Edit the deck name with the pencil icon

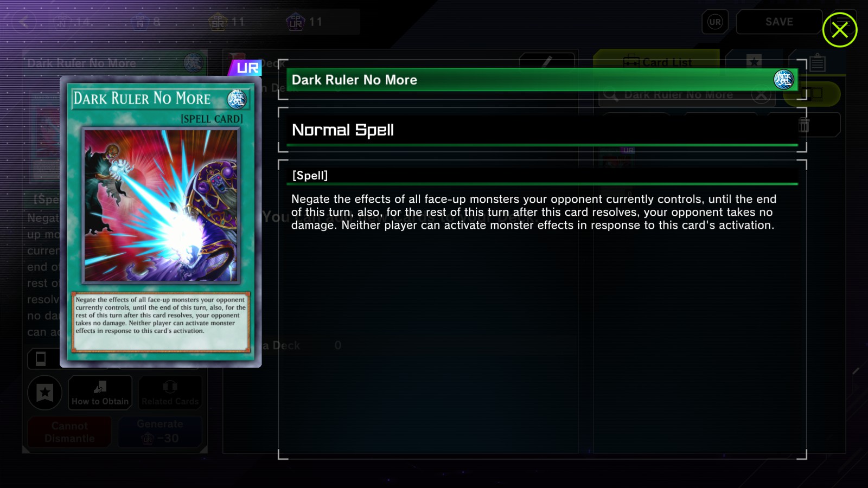[x=547, y=61]
